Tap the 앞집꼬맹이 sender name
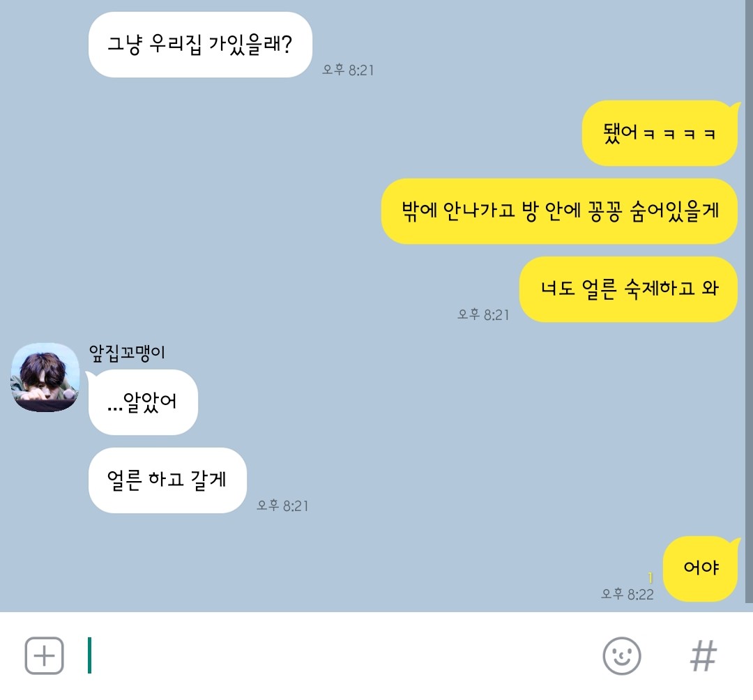The width and height of the screenshot is (753, 700). 128,353
